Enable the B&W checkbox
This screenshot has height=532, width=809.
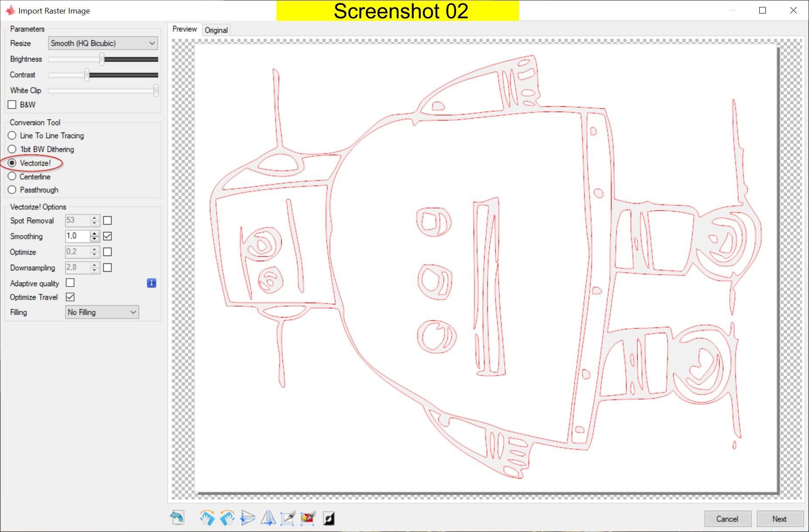pos(12,104)
